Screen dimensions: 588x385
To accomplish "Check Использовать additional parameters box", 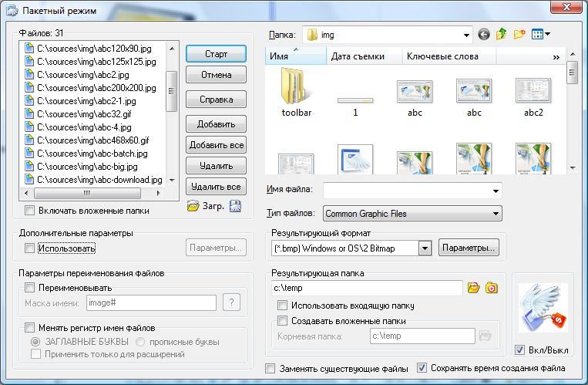I will [29, 248].
